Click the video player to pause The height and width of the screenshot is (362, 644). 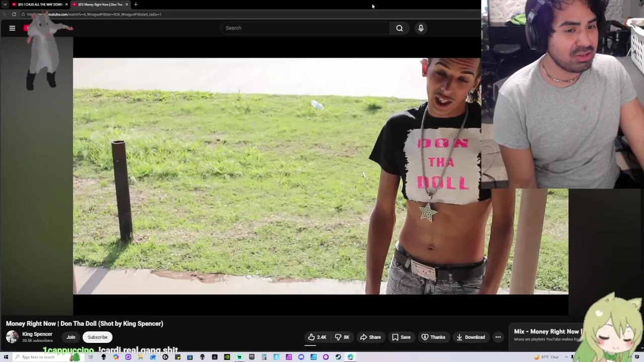[320, 176]
